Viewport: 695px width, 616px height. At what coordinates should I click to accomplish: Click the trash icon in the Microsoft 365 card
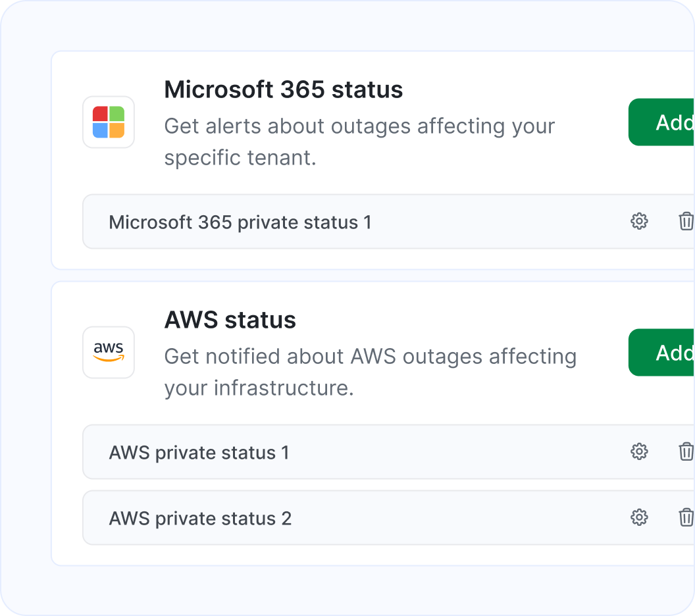click(x=685, y=222)
